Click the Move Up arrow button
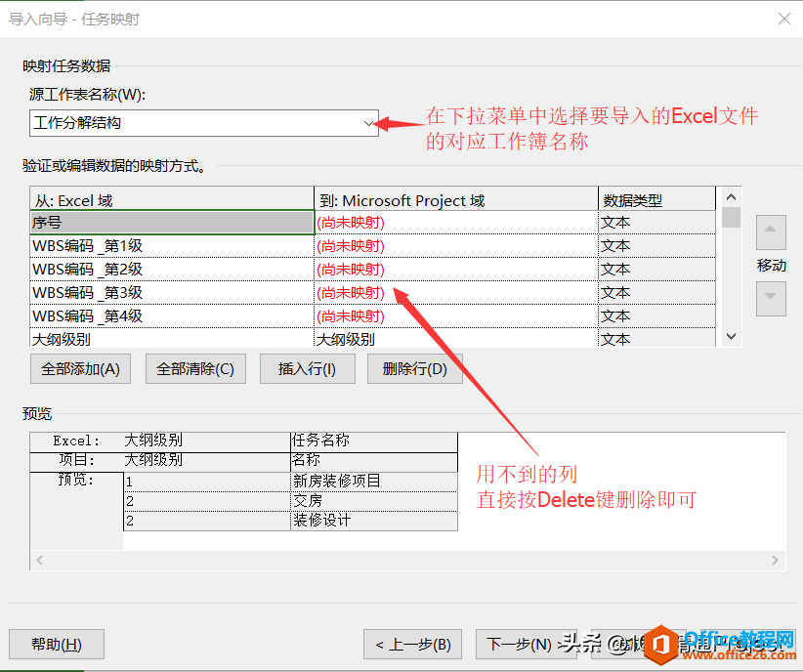The width and height of the screenshot is (803, 672). (x=771, y=233)
